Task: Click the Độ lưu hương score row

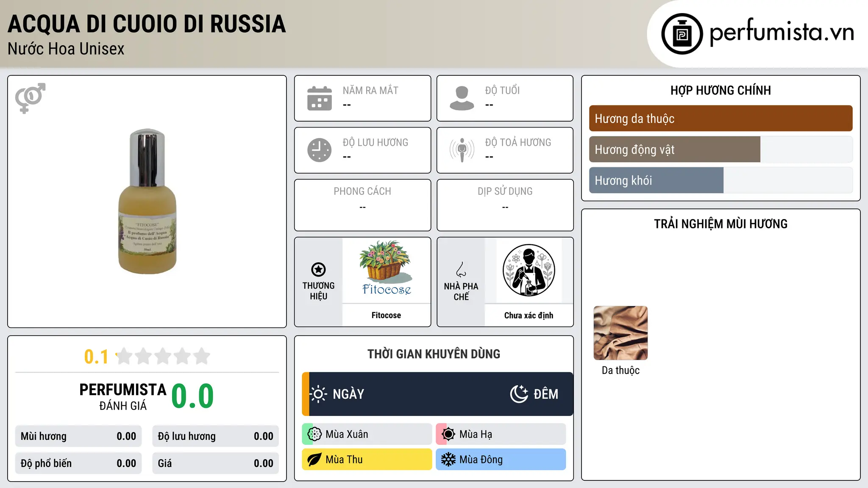Action: tap(216, 436)
